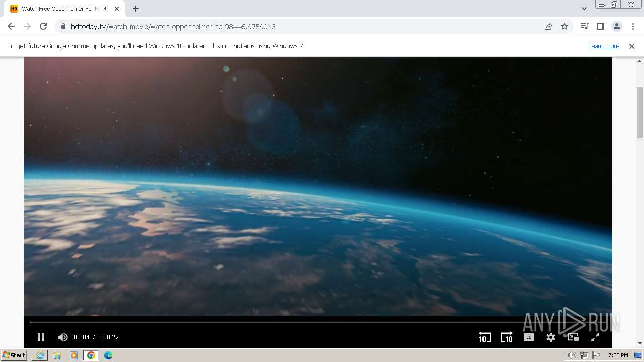The width and height of the screenshot is (644, 362).
Task: Open video player settings gear
Action: 551,337
